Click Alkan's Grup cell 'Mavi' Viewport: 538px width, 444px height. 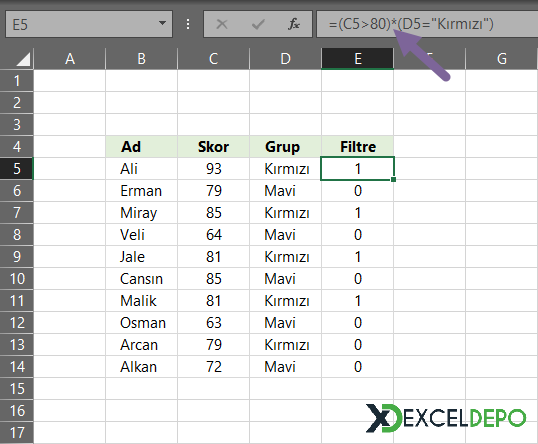[285, 367]
